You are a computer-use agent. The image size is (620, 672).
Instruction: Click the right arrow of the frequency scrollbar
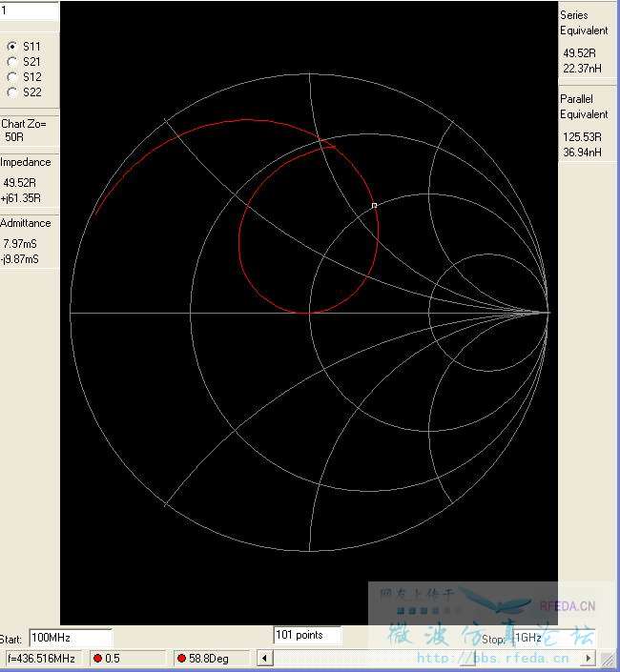click(x=589, y=658)
